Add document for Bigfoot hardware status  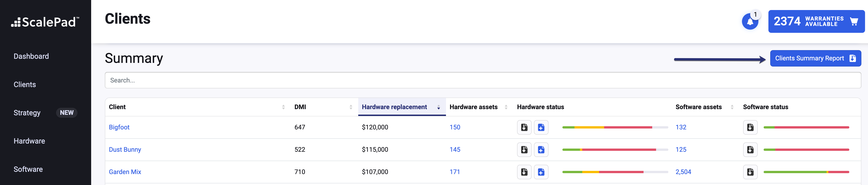[541, 127]
